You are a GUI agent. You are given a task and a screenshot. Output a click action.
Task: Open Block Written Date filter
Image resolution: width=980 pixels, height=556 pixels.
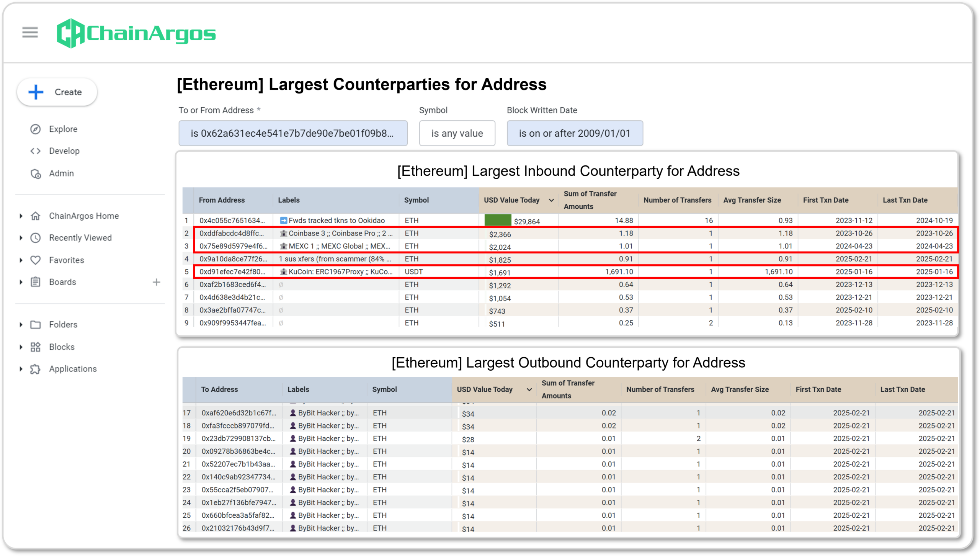tap(575, 133)
